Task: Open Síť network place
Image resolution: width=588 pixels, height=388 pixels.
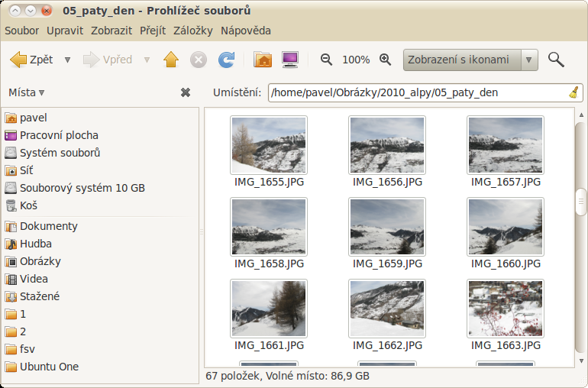Action: (x=101, y=171)
